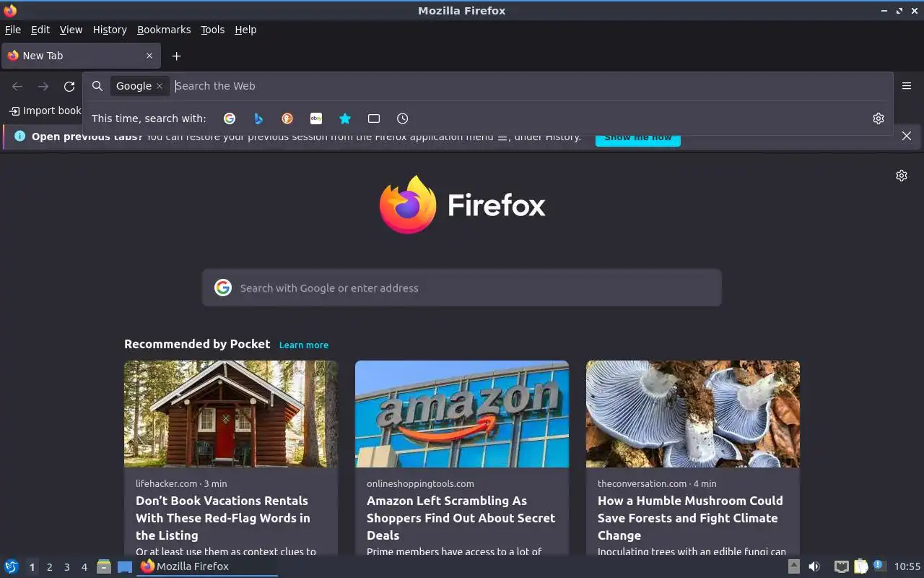Open the File menu
Screen dimensions: 924x578
click(x=13, y=30)
